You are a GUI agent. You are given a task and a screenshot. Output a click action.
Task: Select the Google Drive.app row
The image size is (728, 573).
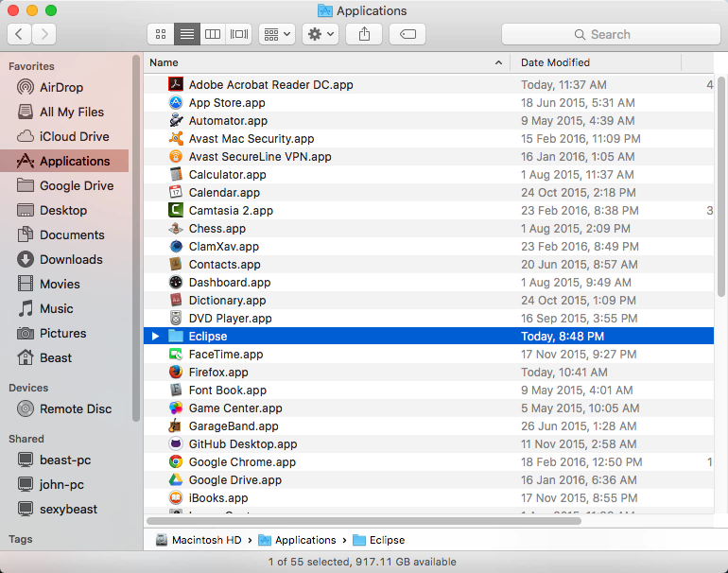428,479
